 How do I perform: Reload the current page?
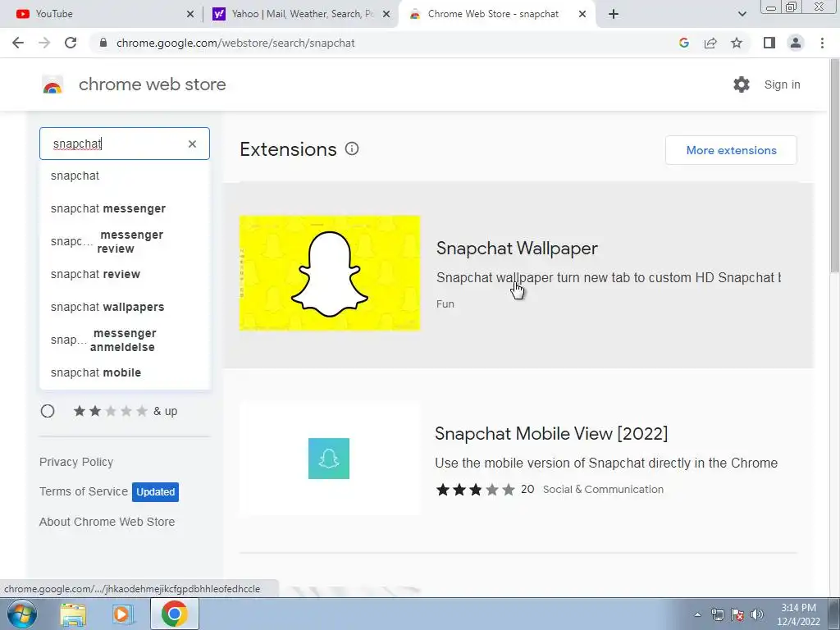[71, 43]
